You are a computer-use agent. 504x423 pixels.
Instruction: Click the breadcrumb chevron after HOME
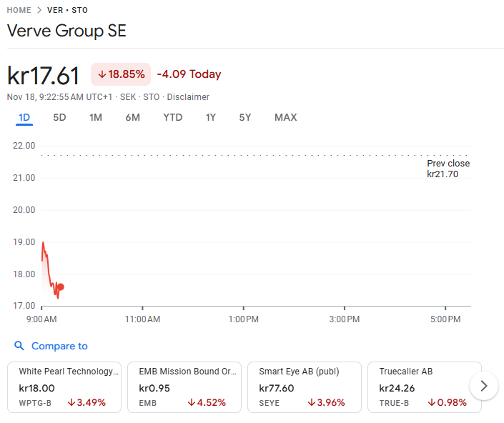point(39,11)
